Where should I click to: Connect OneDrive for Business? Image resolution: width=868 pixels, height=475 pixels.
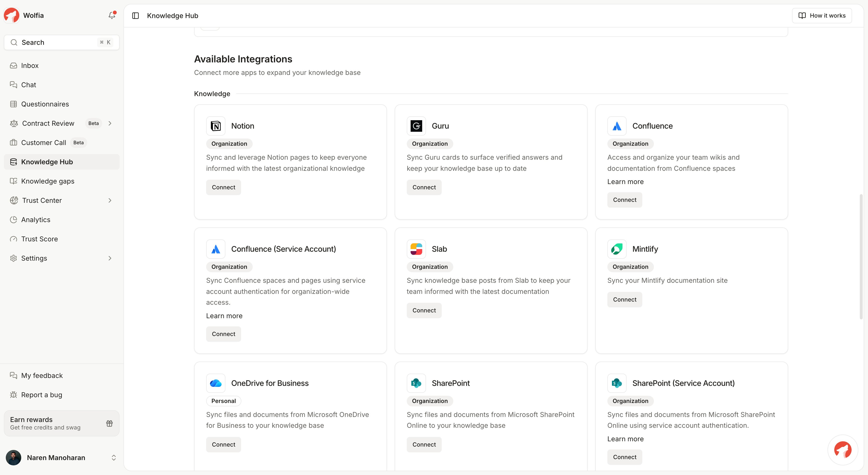[x=224, y=445]
